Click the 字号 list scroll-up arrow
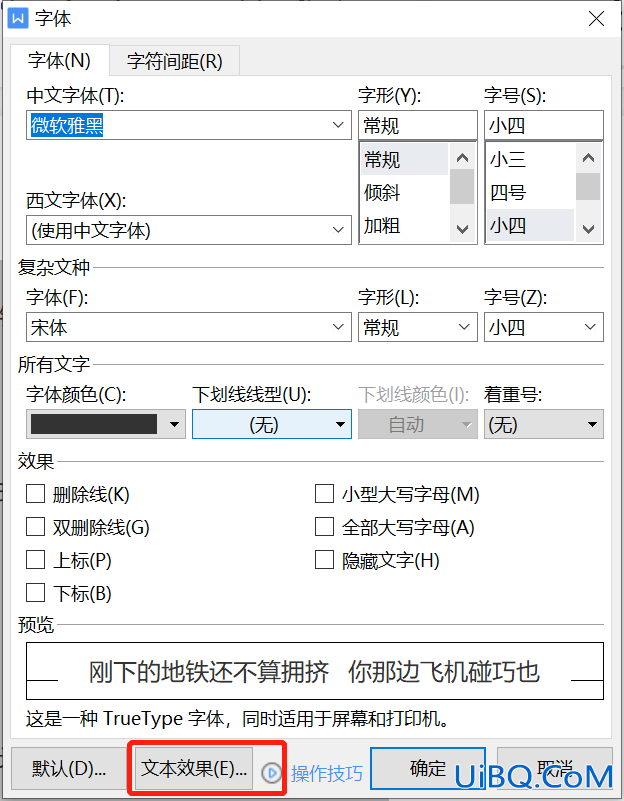This screenshot has height=801, width=624. pyautogui.click(x=588, y=157)
